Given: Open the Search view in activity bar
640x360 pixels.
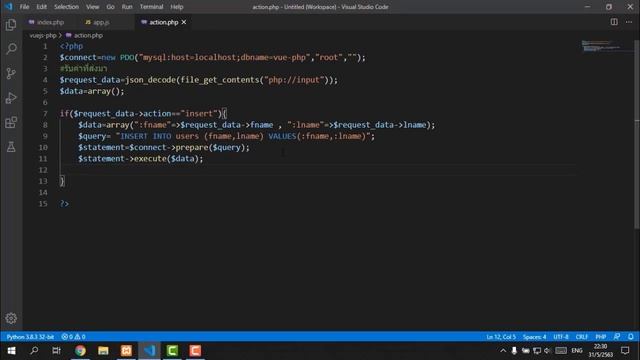Looking at the screenshot, I should click(11, 49).
